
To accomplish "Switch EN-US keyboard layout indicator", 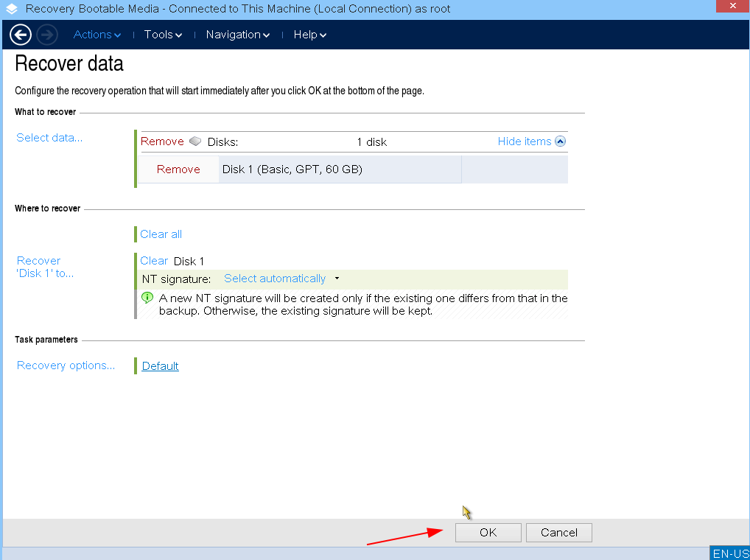I will click(x=729, y=553).
